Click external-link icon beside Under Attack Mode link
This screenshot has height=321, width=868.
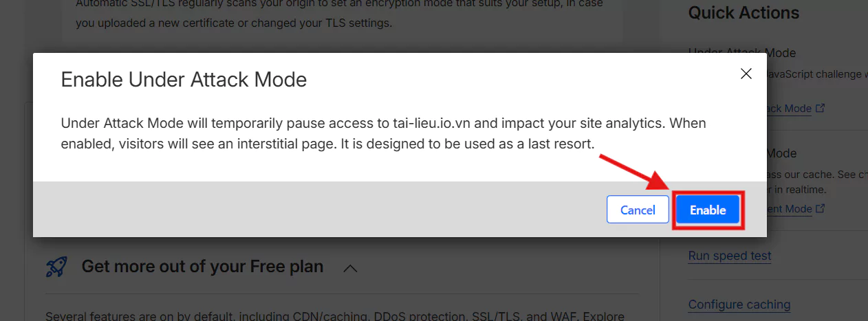click(820, 109)
